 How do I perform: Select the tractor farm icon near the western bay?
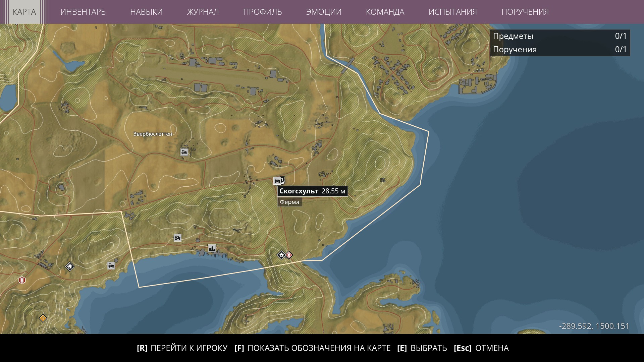pyautogui.click(x=111, y=266)
